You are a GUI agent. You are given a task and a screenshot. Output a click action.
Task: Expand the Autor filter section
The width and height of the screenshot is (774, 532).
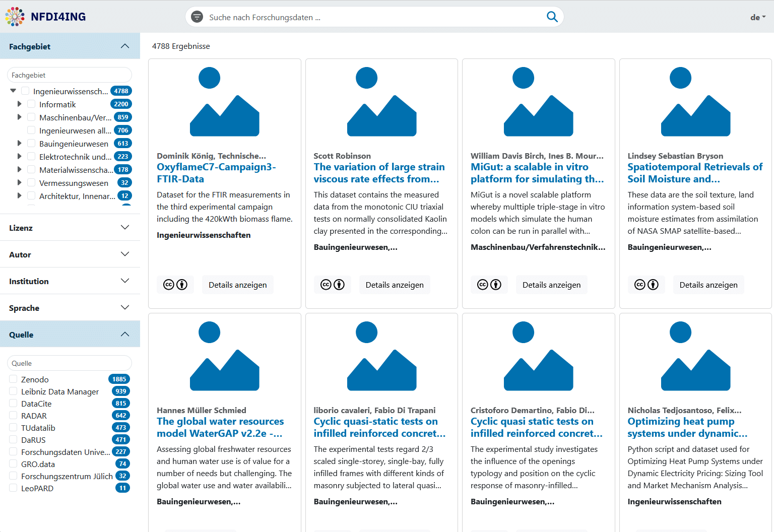[70, 254]
